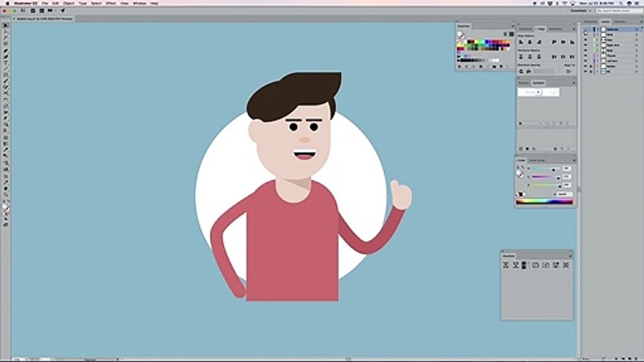Select the Eyedropper tool
Viewport: 644px width, 362px height.
point(6,150)
